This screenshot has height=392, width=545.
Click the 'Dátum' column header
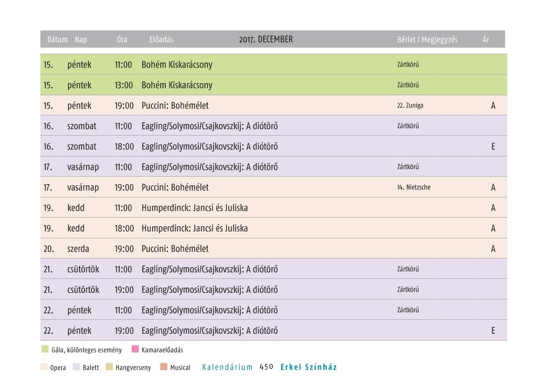click(x=57, y=40)
